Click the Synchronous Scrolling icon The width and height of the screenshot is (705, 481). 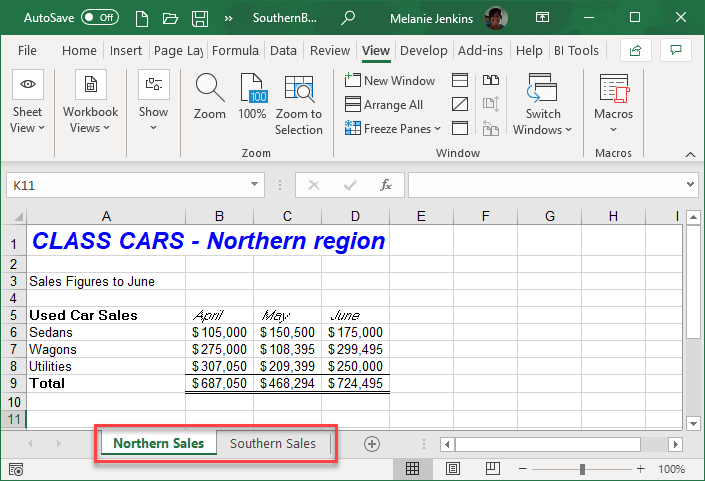(x=491, y=104)
